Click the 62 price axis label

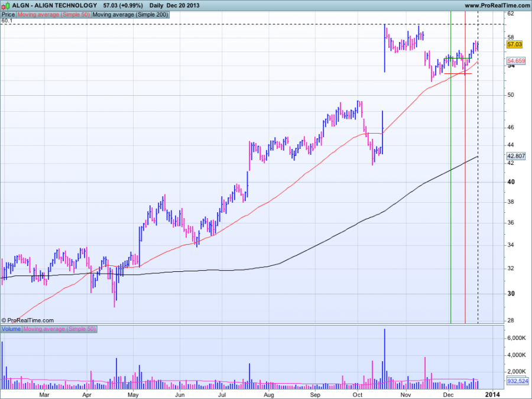point(511,14)
